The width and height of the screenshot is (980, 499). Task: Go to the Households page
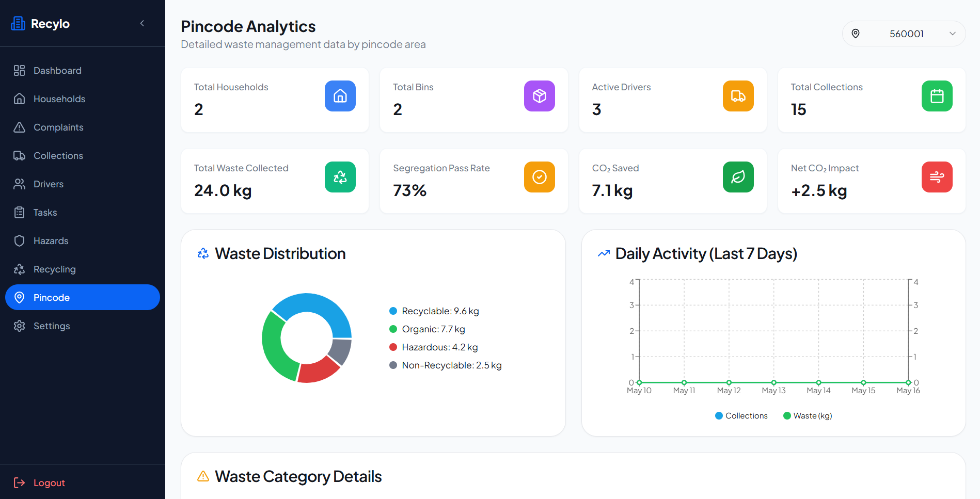point(83,99)
